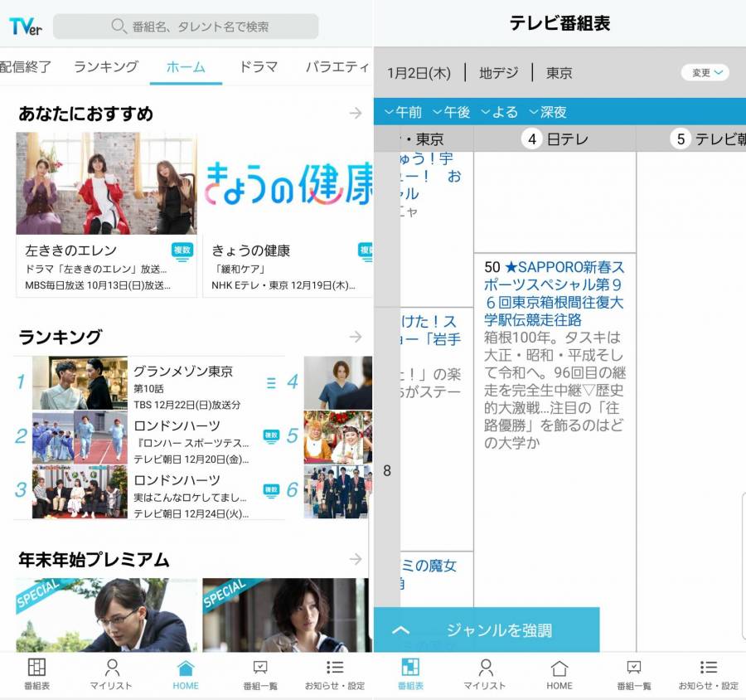Screen dimensions: 746x700
Task: Tap お知らせ・設定 icon in right bottom navigation
Action: (709, 667)
